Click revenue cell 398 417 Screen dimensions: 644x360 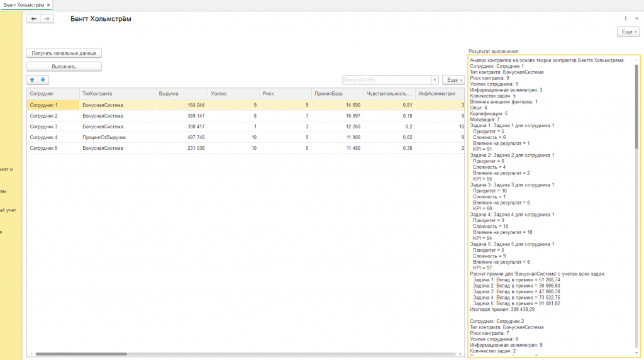[x=182, y=127]
